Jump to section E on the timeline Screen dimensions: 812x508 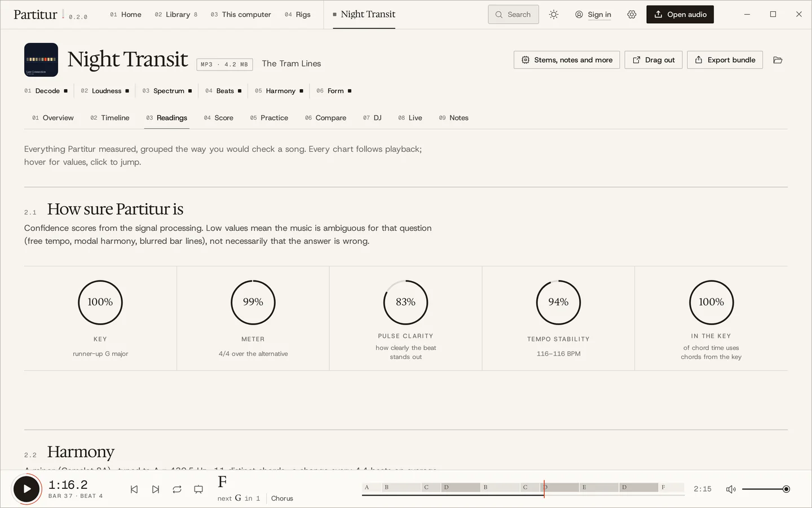point(599,487)
